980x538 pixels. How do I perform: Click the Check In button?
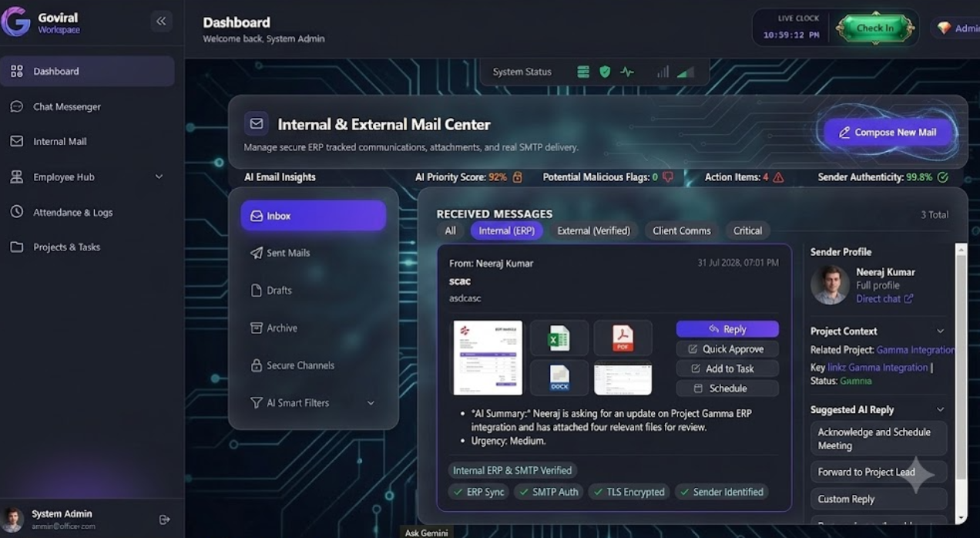click(875, 28)
